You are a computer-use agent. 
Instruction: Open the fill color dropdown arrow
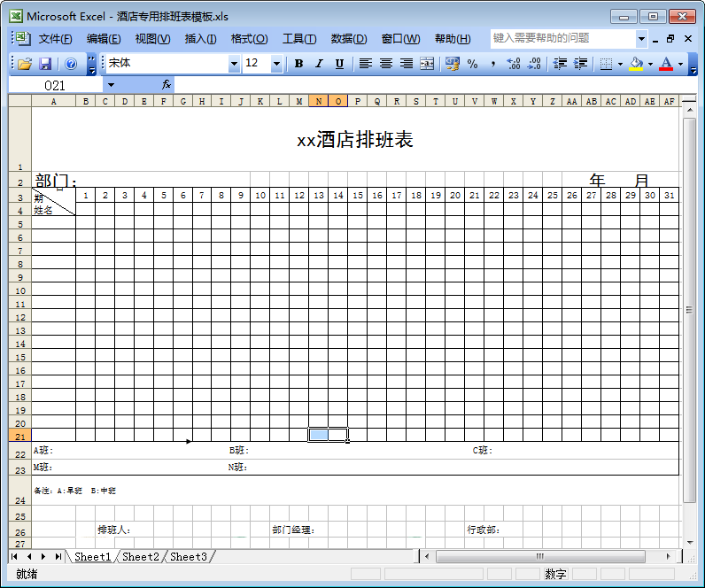651,65
